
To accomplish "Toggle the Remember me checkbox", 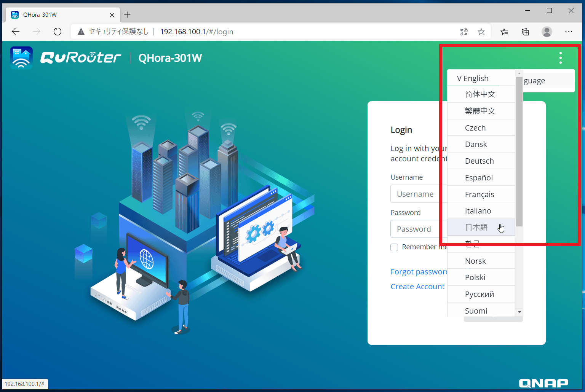I will pos(394,247).
